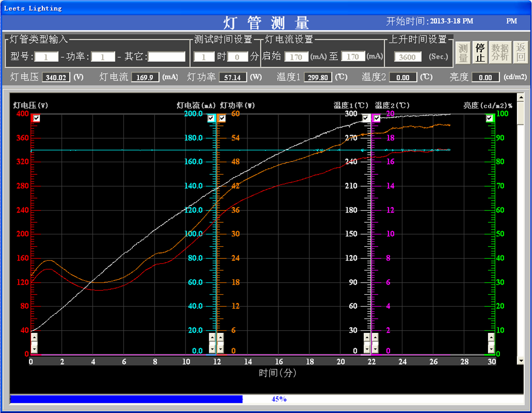Click the 型号 model input field

click(x=46, y=57)
